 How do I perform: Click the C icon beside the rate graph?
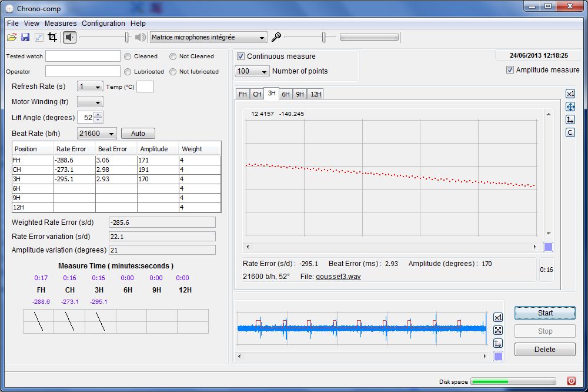point(570,133)
